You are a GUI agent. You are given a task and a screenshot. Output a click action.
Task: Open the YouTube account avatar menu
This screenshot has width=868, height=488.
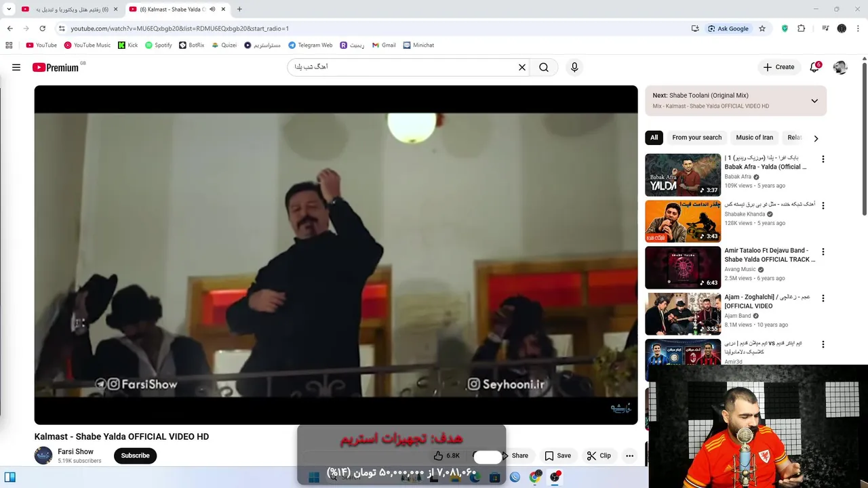840,67
